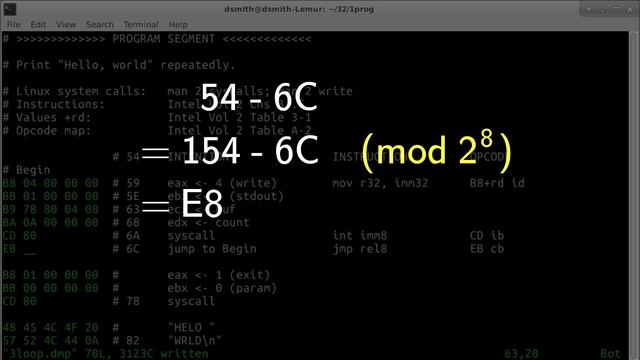
Task: Click the '# 59' address comment
Action: pyautogui.click(x=126, y=183)
